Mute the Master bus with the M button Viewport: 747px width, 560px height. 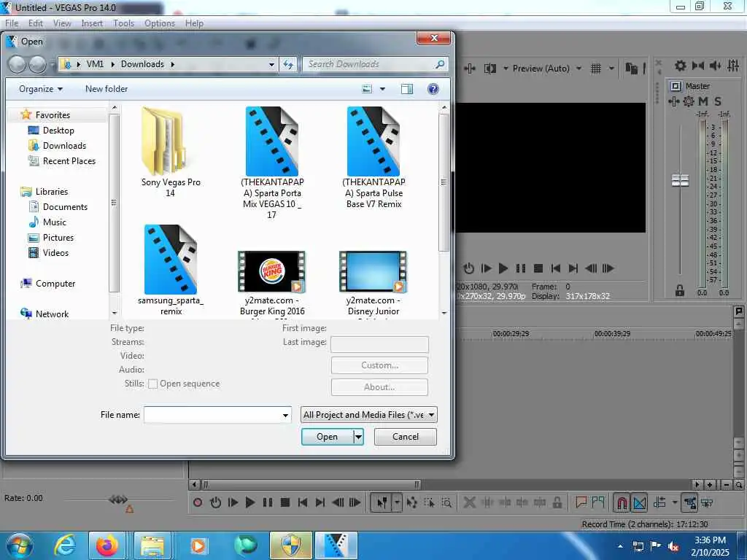703,101
